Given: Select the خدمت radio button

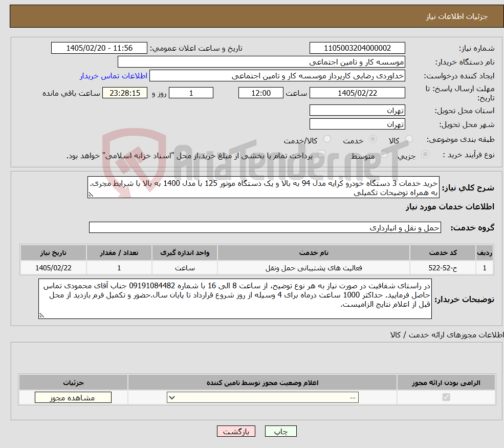Looking at the screenshot, I should coord(372,139).
